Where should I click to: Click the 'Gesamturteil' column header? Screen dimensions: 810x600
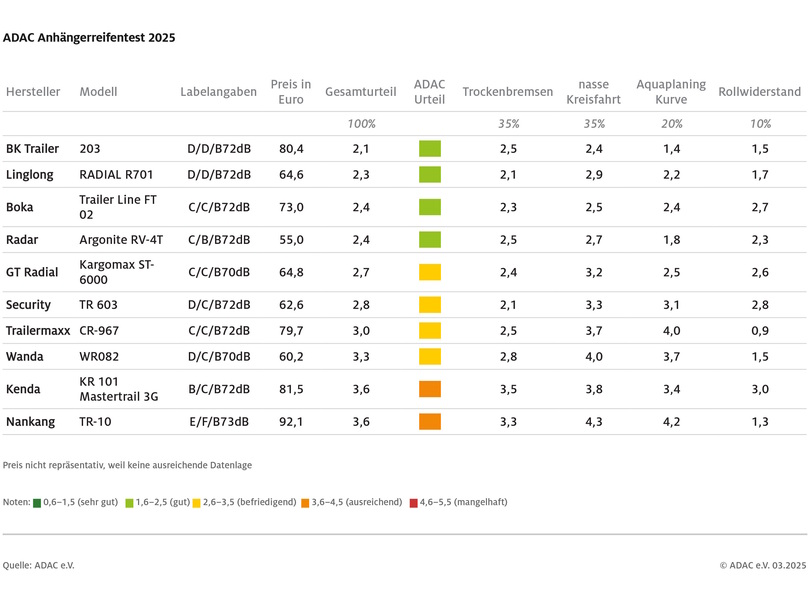[360, 92]
